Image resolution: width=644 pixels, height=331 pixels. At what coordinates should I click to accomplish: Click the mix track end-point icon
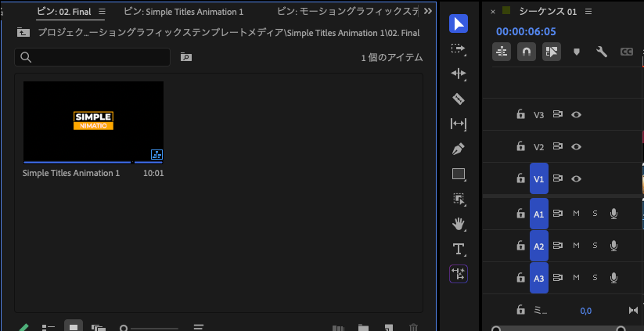633,311
